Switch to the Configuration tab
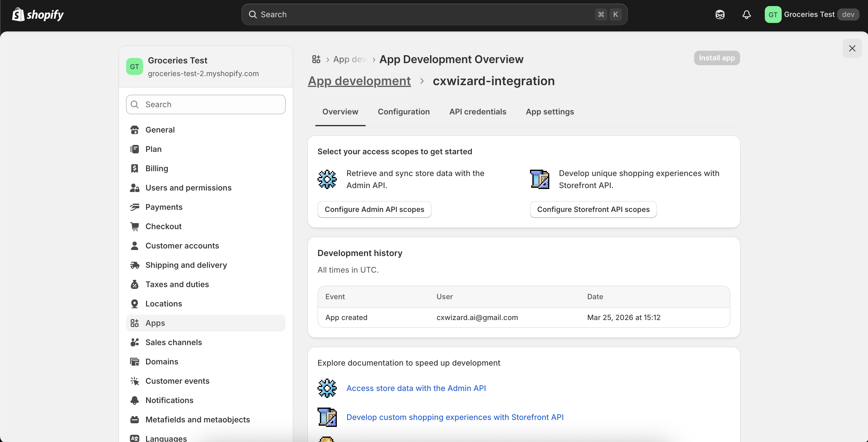 (x=404, y=112)
